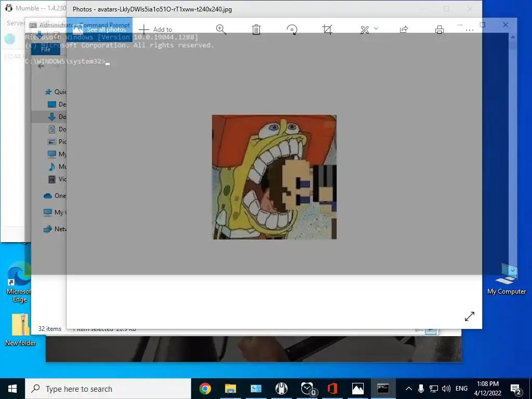Open the File tab in File Explorer
532x399 pixels.
pos(46,49)
